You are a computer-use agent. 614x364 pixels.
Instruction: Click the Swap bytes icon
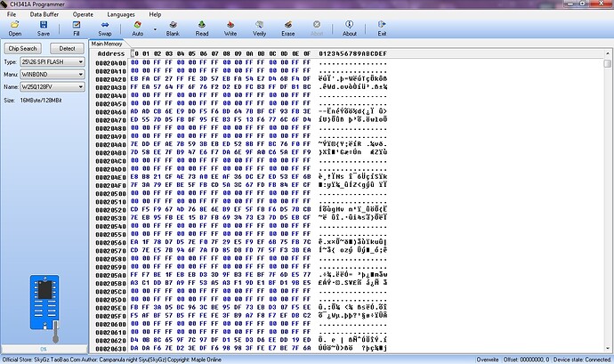click(105, 27)
